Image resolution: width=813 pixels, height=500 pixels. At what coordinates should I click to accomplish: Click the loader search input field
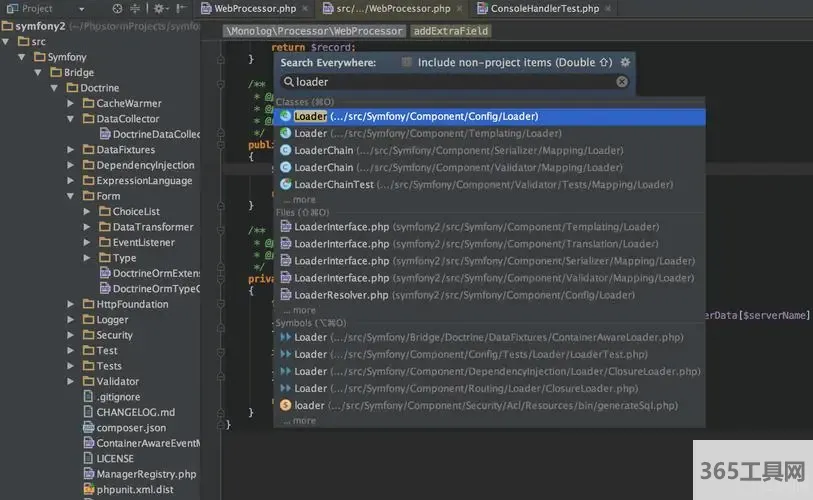(450, 82)
